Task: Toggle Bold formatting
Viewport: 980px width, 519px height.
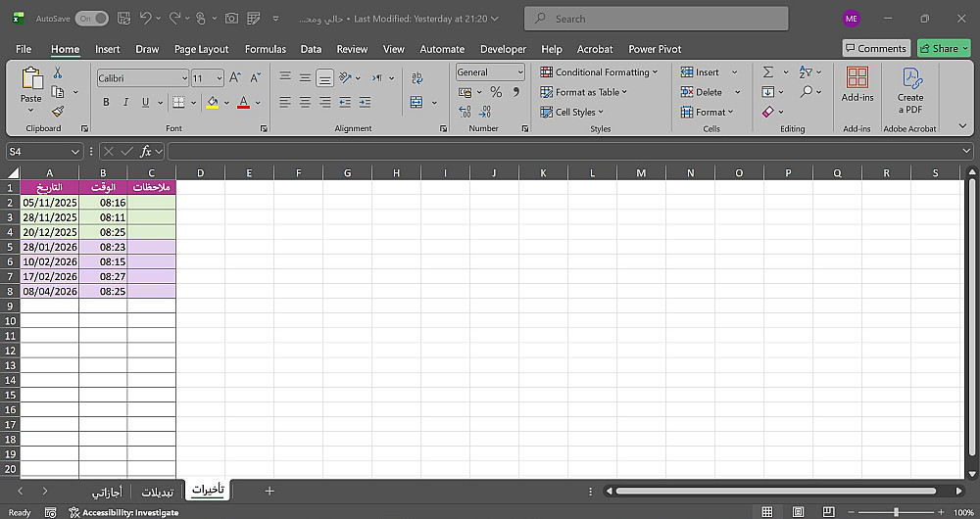Action: click(x=106, y=102)
